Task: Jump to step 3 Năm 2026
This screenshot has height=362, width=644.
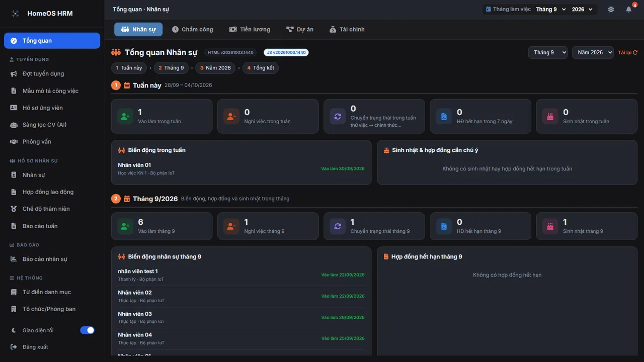Action: pyautogui.click(x=215, y=68)
